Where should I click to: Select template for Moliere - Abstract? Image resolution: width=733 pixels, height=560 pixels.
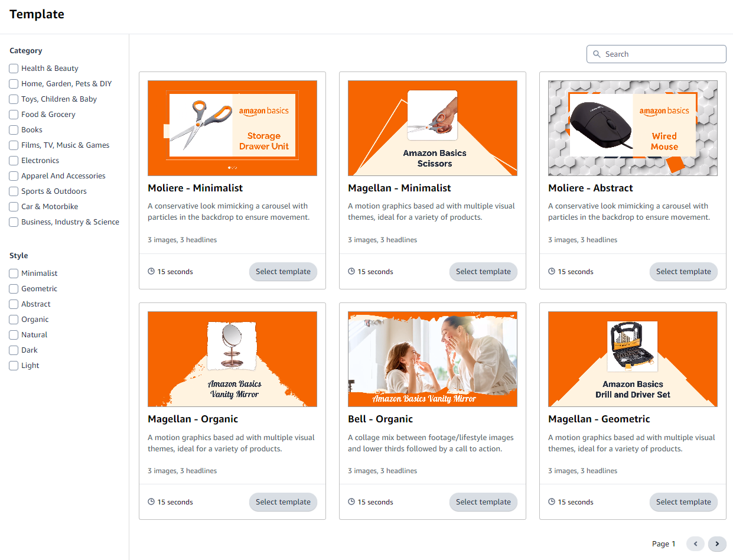tap(683, 272)
